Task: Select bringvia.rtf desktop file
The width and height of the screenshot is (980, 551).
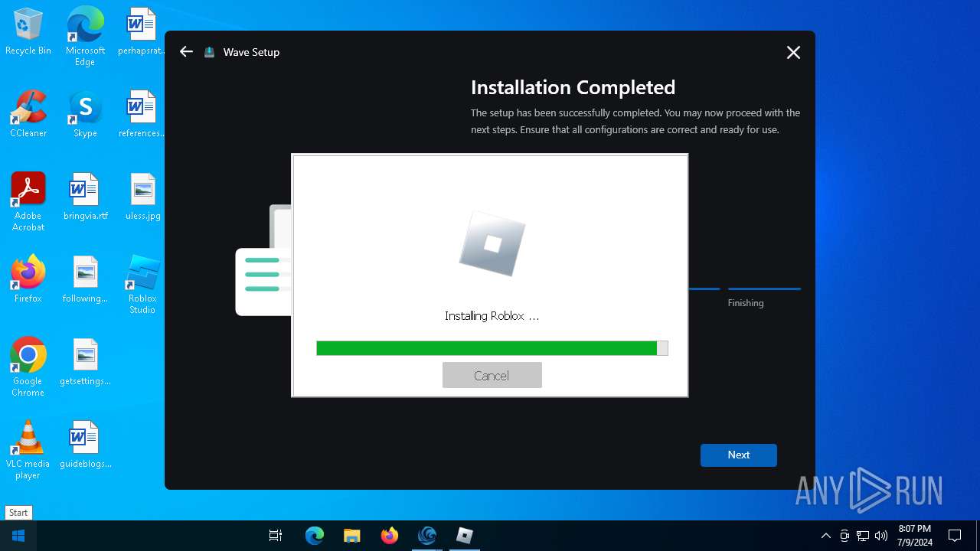Action: click(85, 197)
